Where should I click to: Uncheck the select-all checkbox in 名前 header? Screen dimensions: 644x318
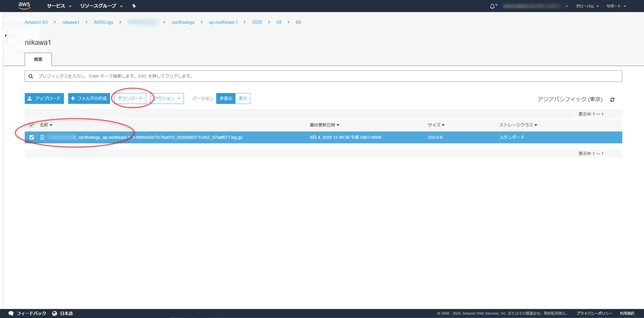(31, 125)
